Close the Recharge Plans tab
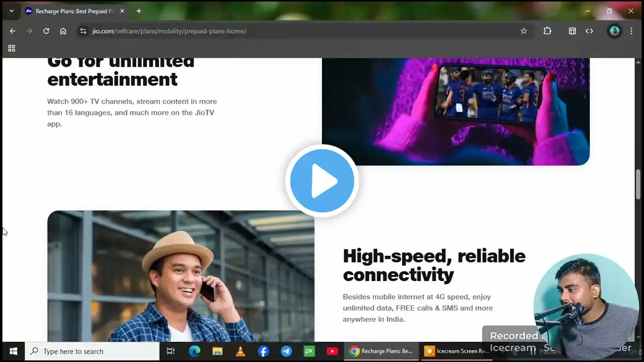The image size is (644, 362). [122, 11]
